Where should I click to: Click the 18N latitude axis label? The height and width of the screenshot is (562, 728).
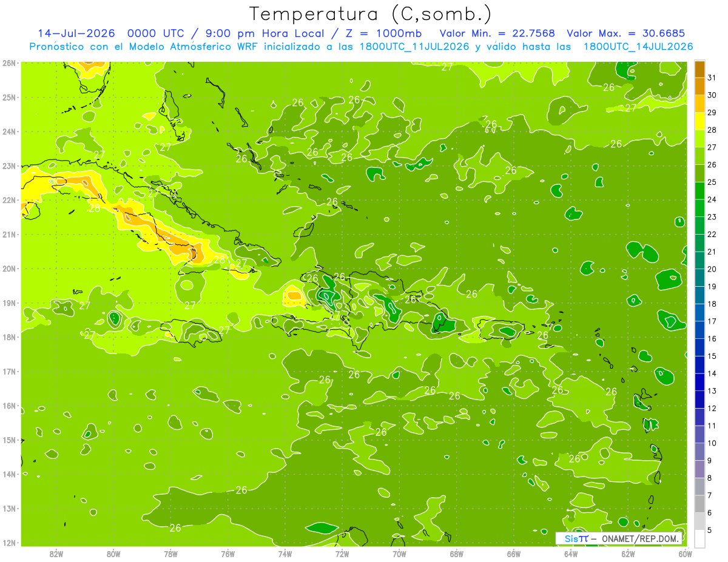8,337
